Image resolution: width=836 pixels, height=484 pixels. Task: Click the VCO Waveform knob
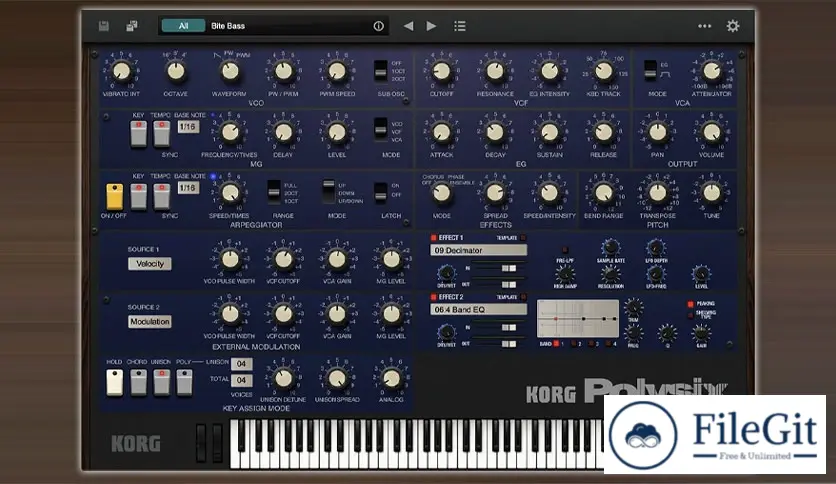(230, 71)
